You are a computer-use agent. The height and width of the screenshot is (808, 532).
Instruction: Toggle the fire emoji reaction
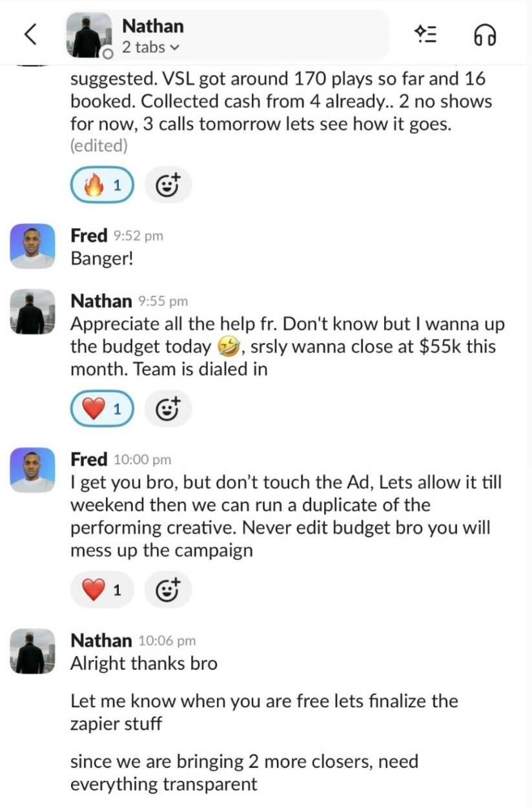[x=100, y=184]
